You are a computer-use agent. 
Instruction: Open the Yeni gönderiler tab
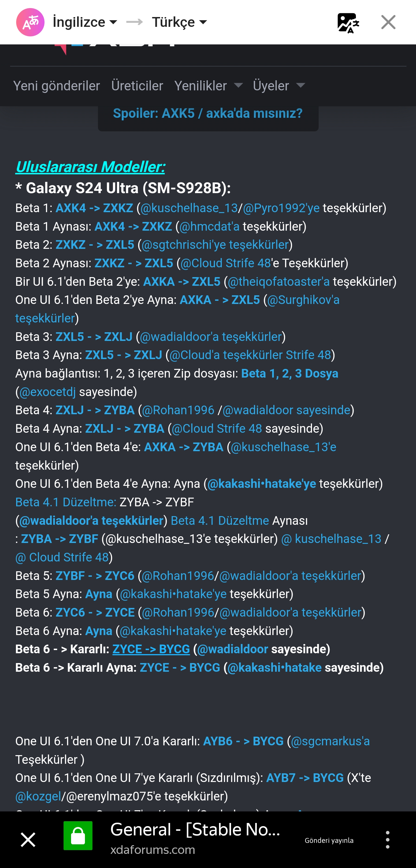pos(57,86)
